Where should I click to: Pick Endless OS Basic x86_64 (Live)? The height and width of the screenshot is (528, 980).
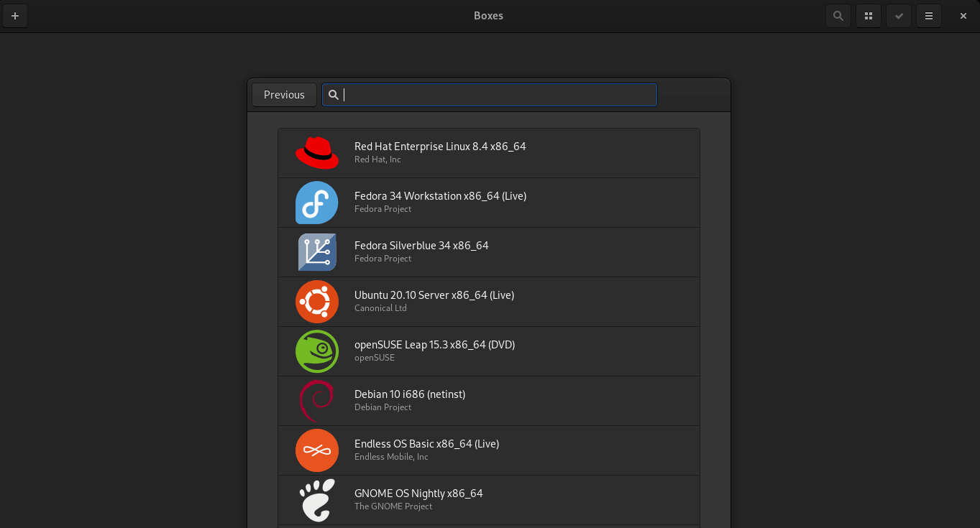click(489, 450)
